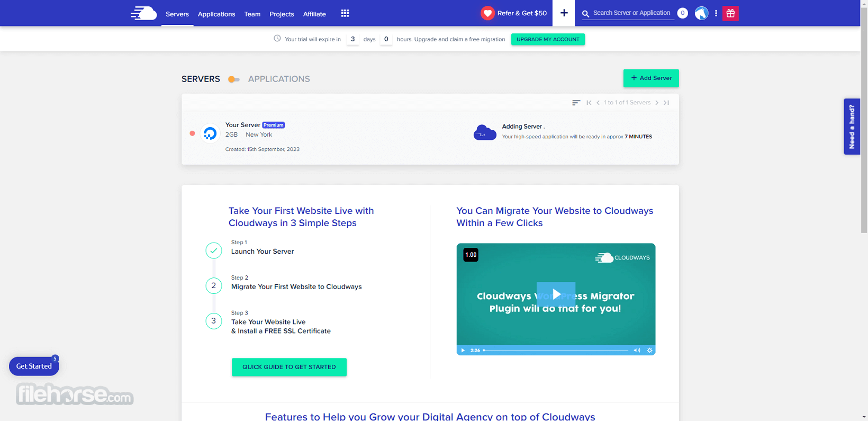
Task: Click QUICK GUIDE TO GET STARTED button
Action: click(289, 367)
